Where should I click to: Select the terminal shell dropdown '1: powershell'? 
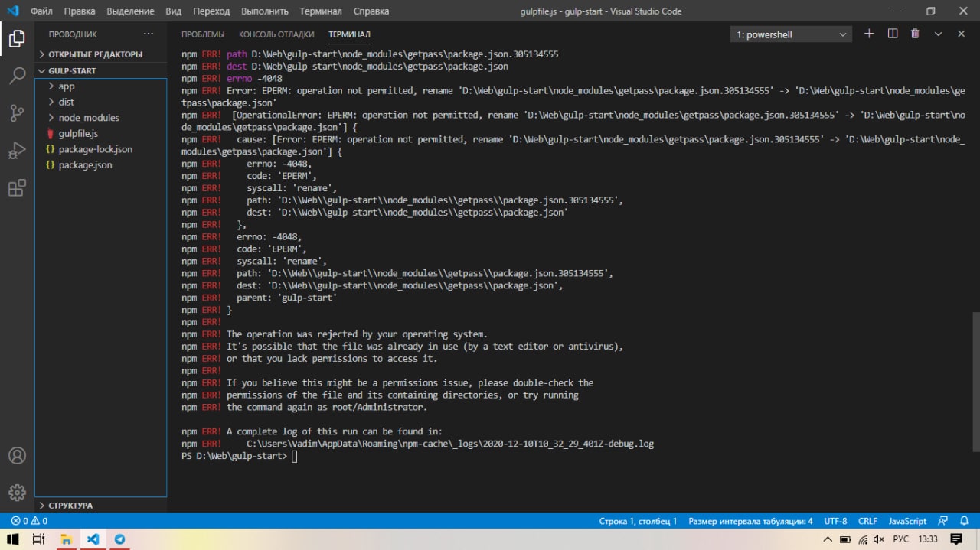pos(791,34)
